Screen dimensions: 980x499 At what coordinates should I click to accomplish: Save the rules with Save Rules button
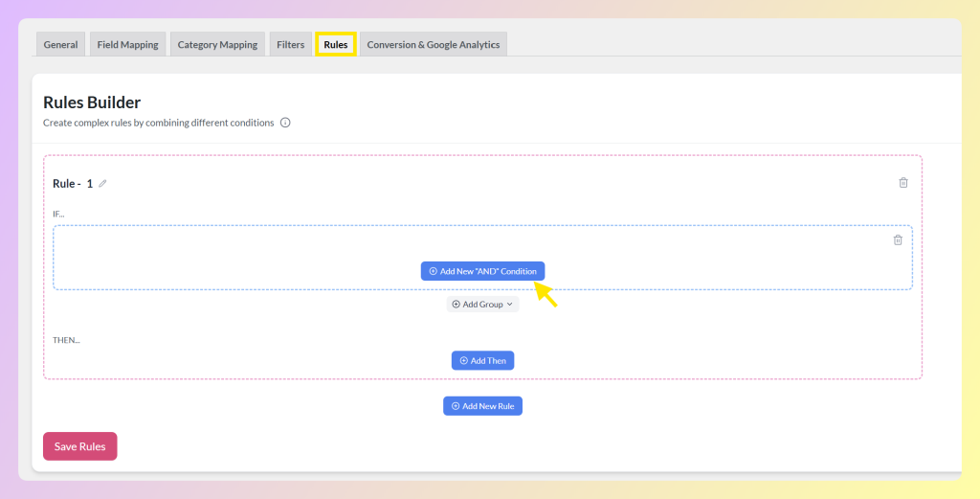pos(80,446)
